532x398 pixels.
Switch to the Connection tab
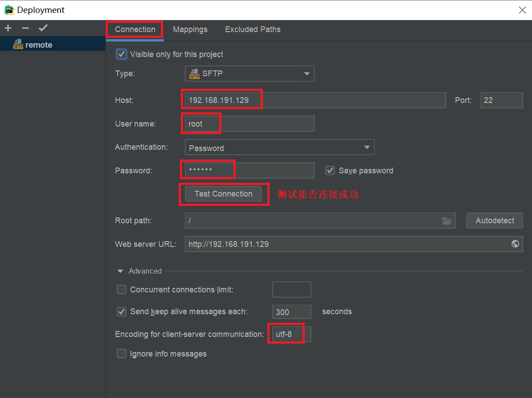click(x=135, y=29)
